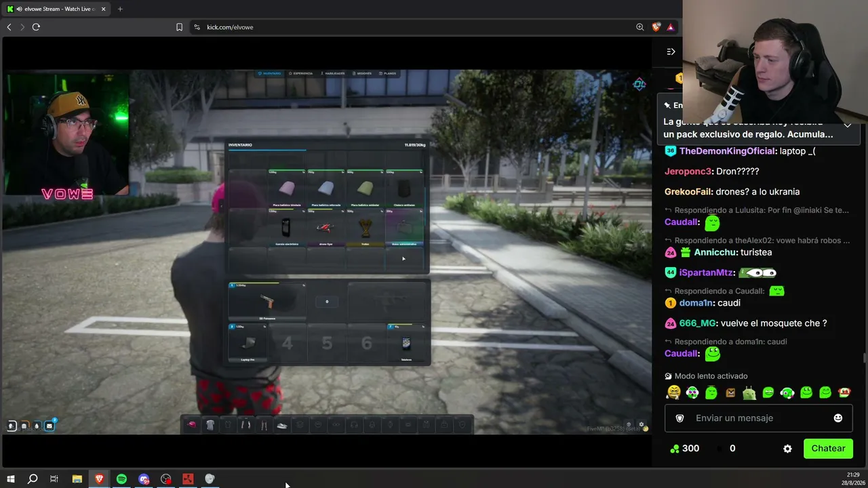Screen dimensions: 868x488
Task: Select the black vest inventory item
Action: pyautogui.click(x=405, y=188)
